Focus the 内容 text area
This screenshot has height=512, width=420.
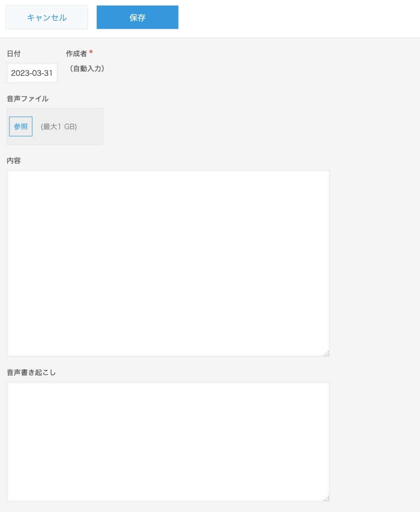tap(168, 263)
